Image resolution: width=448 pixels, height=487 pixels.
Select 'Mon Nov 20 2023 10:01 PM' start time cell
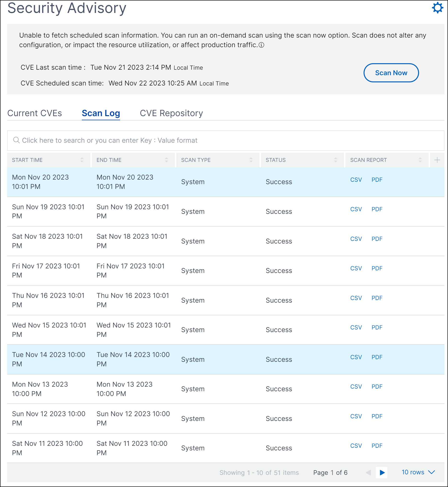(x=40, y=182)
